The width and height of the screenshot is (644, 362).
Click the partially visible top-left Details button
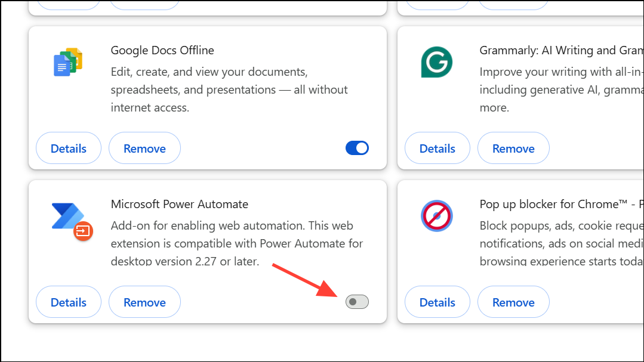tap(68, 3)
